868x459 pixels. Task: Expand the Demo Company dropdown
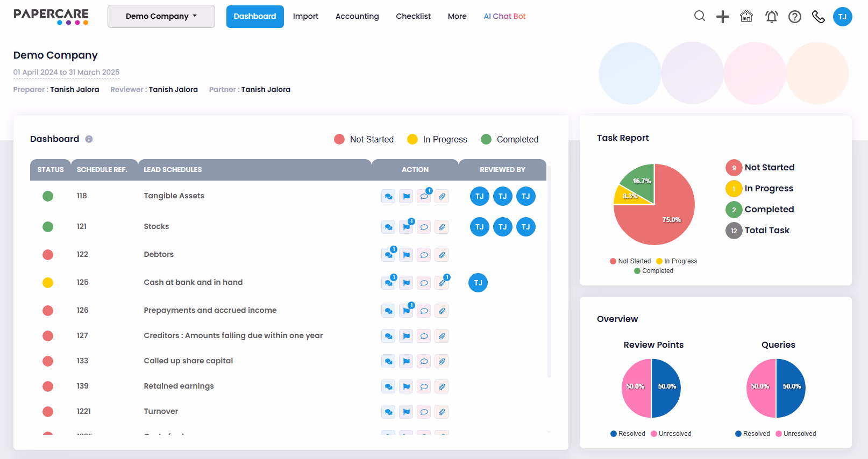point(161,16)
